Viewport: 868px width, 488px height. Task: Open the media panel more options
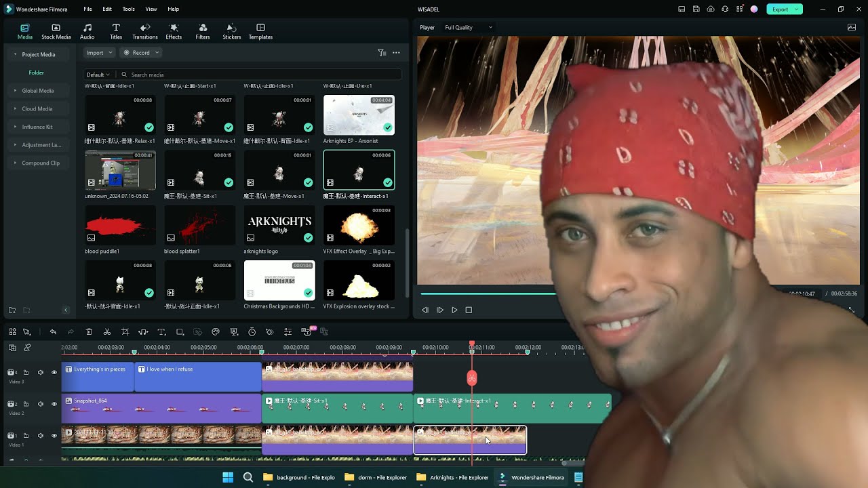click(396, 52)
